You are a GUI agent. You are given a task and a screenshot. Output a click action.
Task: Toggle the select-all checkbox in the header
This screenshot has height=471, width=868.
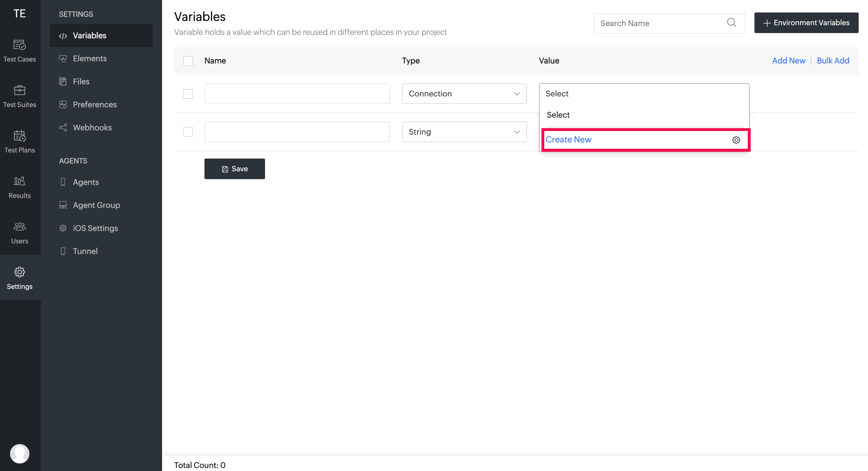point(188,61)
